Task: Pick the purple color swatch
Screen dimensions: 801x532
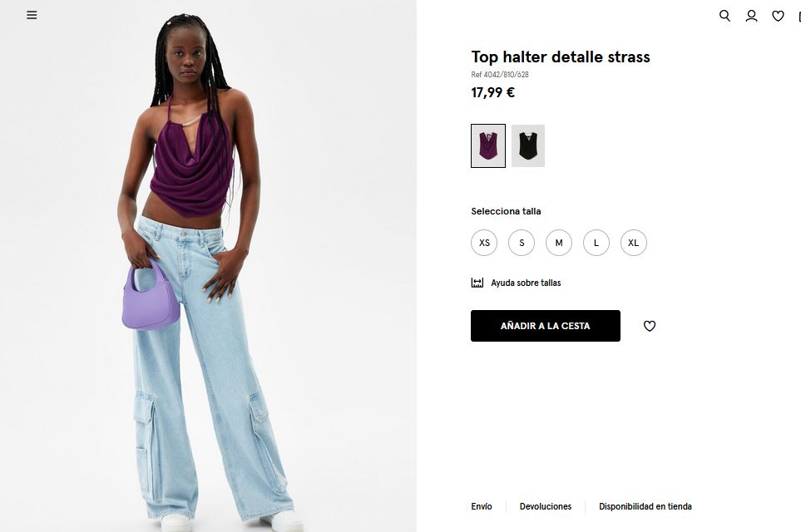Action: (488, 145)
